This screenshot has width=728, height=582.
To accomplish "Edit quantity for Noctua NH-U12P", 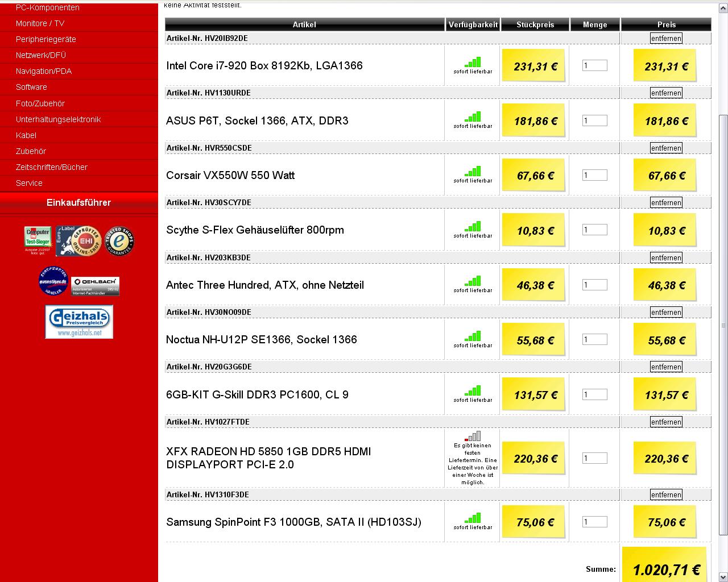I will click(594, 339).
